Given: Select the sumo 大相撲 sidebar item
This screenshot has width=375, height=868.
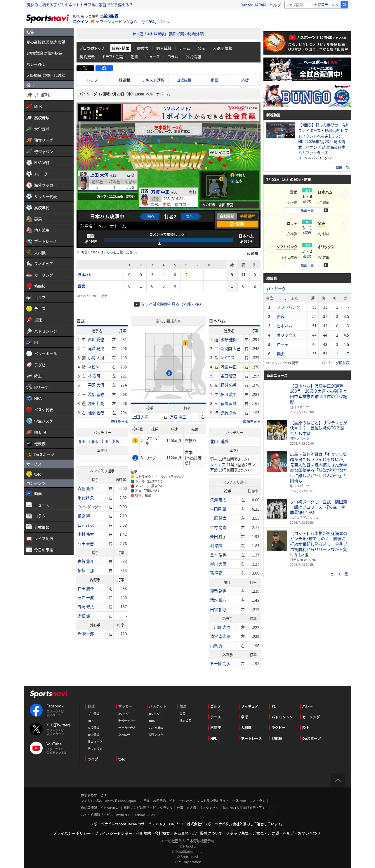Looking at the screenshot, I should click(x=48, y=253).
